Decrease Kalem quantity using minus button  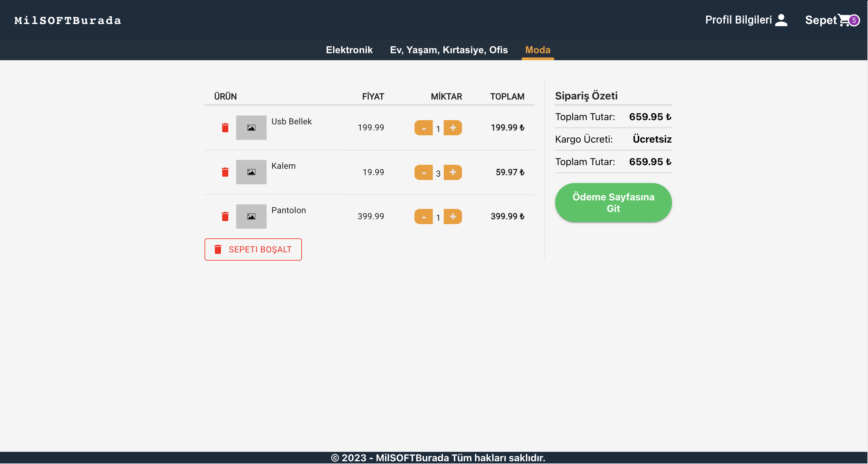point(424,172)
